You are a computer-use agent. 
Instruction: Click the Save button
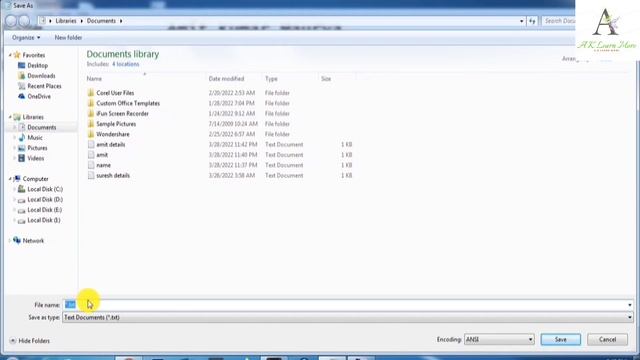560,339
